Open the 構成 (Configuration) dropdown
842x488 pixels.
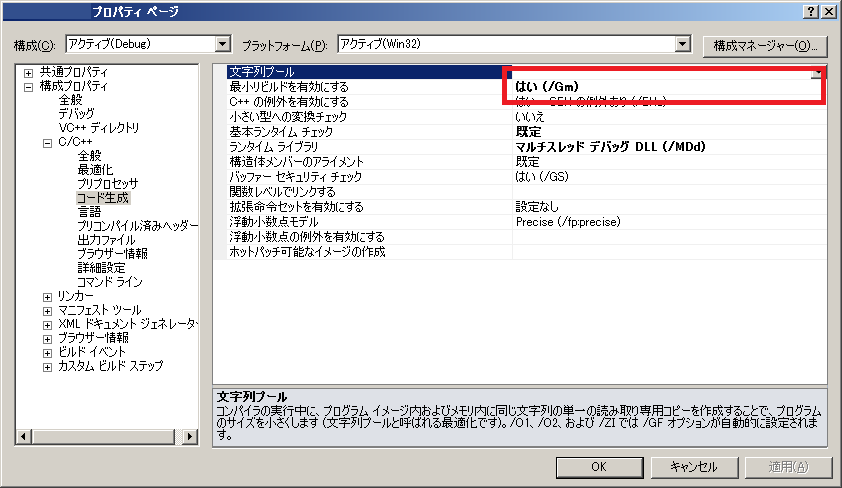223,44
